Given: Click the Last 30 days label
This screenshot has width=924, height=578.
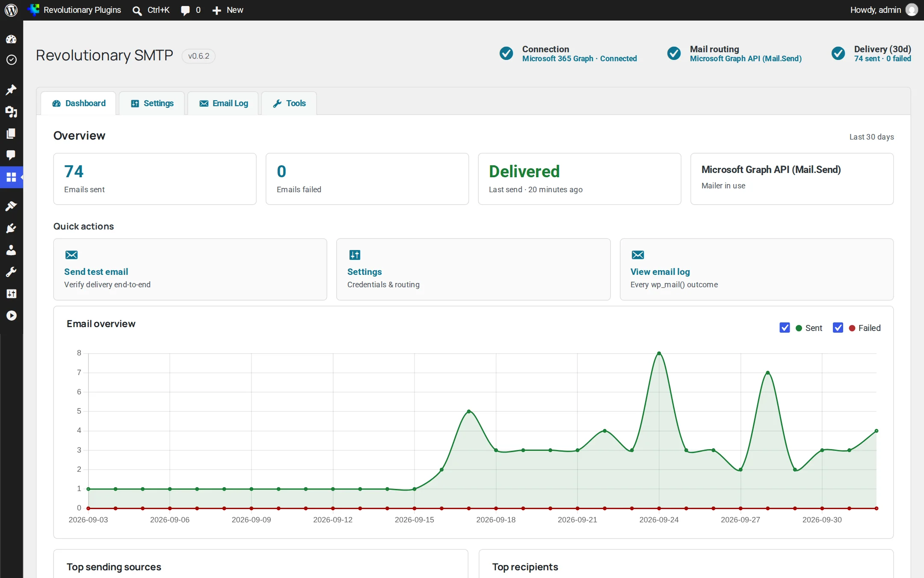Looking at the screenshot, I should point(871,137).
